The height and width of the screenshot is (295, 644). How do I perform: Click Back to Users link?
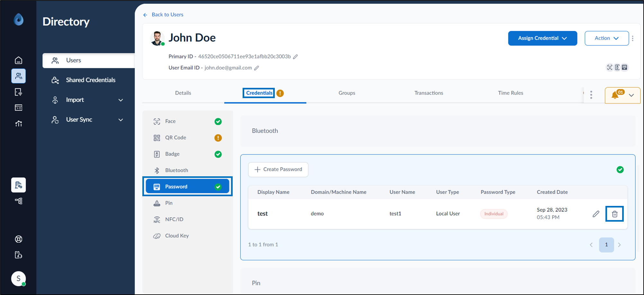pyautogui.click(x=163, y=15)
